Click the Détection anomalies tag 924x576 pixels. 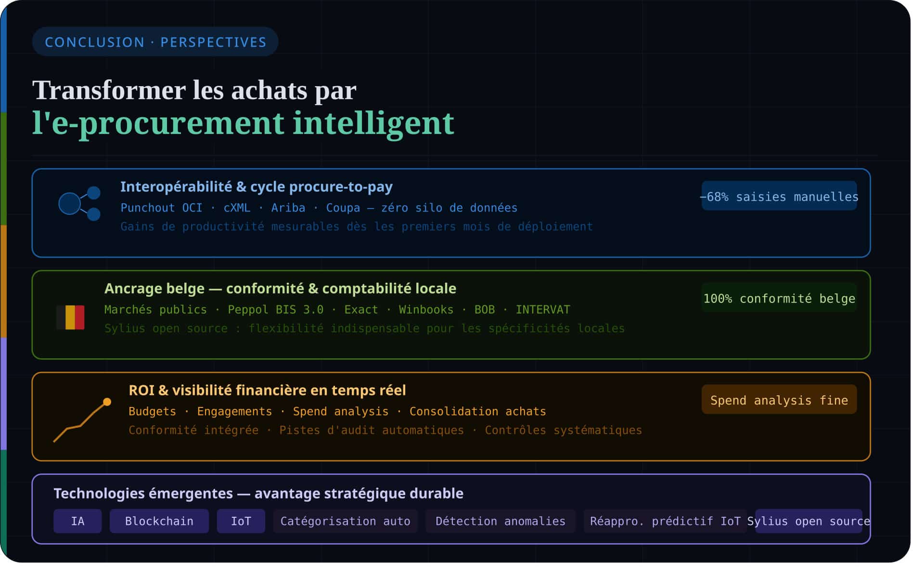point(500,521)
